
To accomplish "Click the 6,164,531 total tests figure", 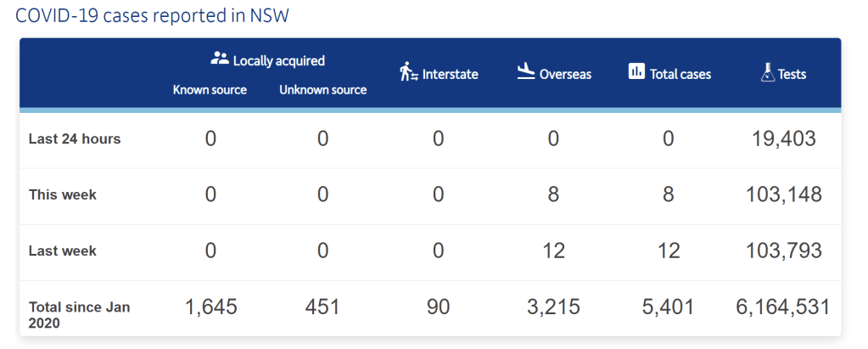I will click(x=782, y=307).
